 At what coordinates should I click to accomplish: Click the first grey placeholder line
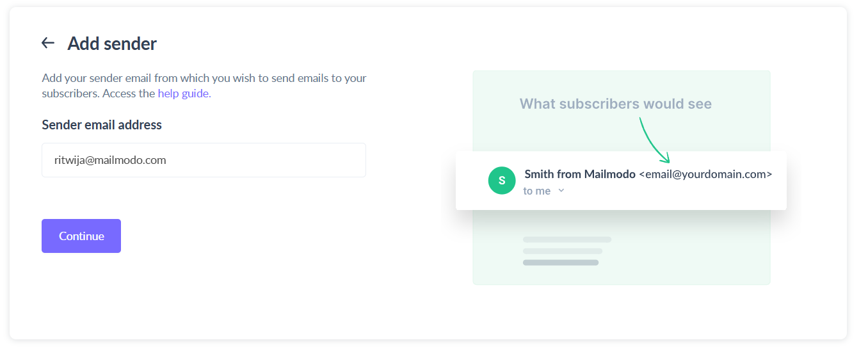pos(567,239)
